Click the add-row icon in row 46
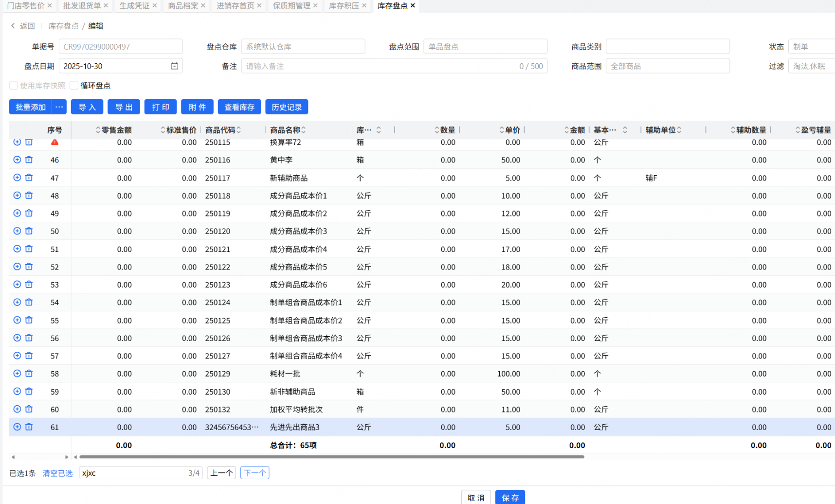This screenshot has height=504, width=835. point(17,160)
